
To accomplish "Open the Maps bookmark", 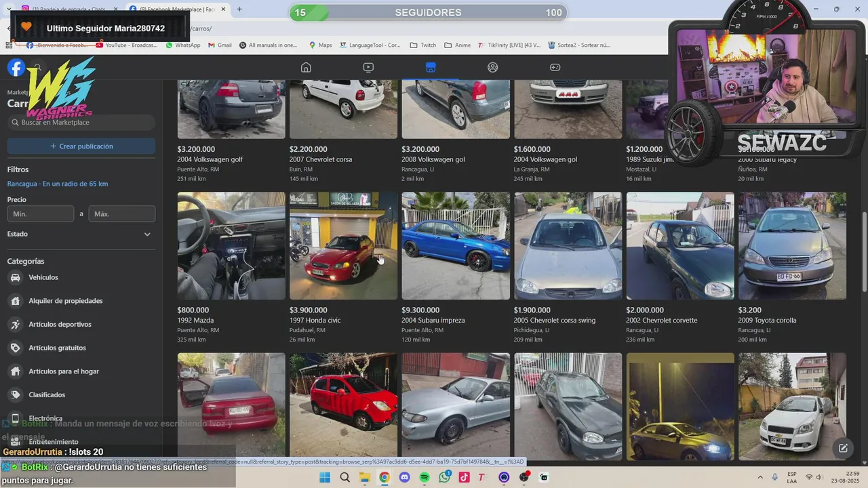I will 320,45.
